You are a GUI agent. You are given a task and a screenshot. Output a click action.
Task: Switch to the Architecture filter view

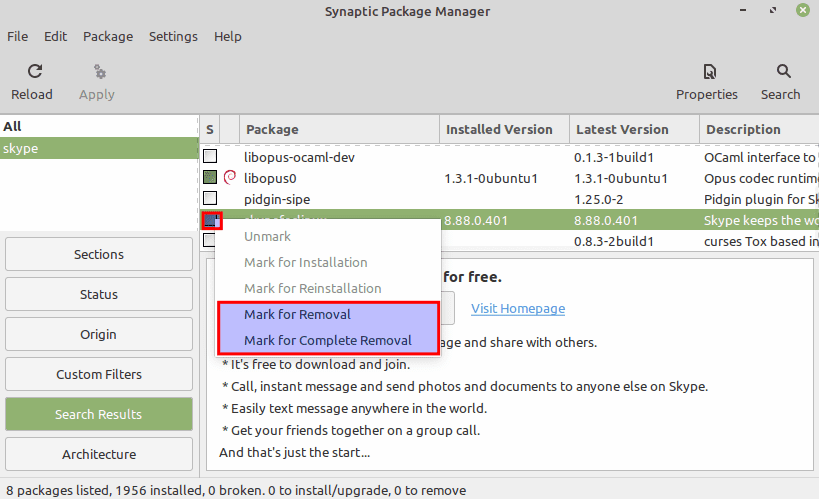[x=99, y=454]
